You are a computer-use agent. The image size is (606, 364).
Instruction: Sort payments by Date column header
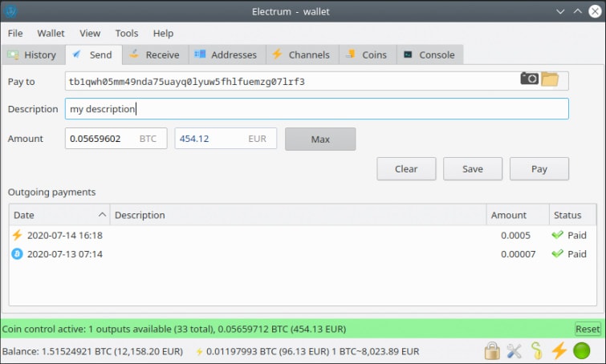58,215
